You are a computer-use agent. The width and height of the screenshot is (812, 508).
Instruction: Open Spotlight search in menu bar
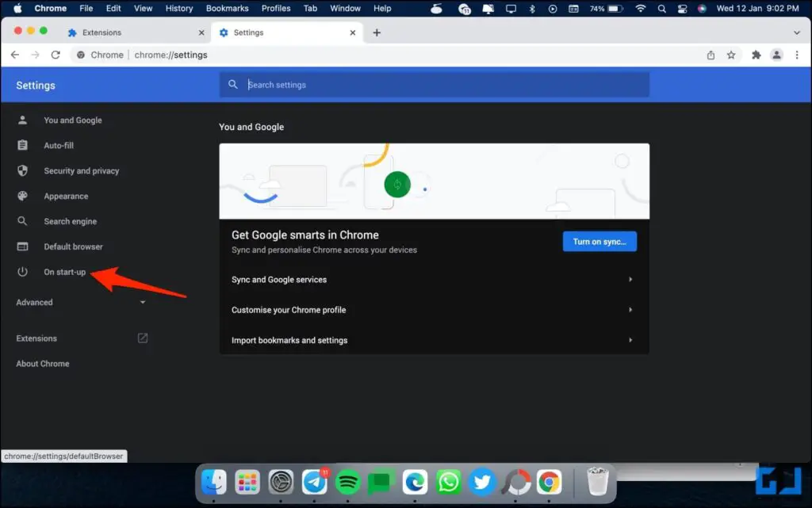[661, 8]
